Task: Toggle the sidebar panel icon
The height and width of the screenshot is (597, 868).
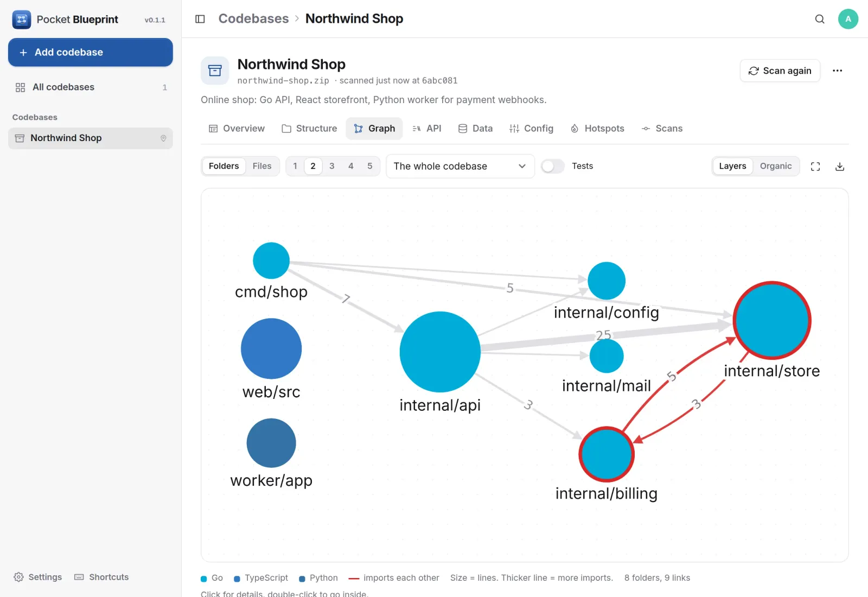Action: click(x=200, y=19)
